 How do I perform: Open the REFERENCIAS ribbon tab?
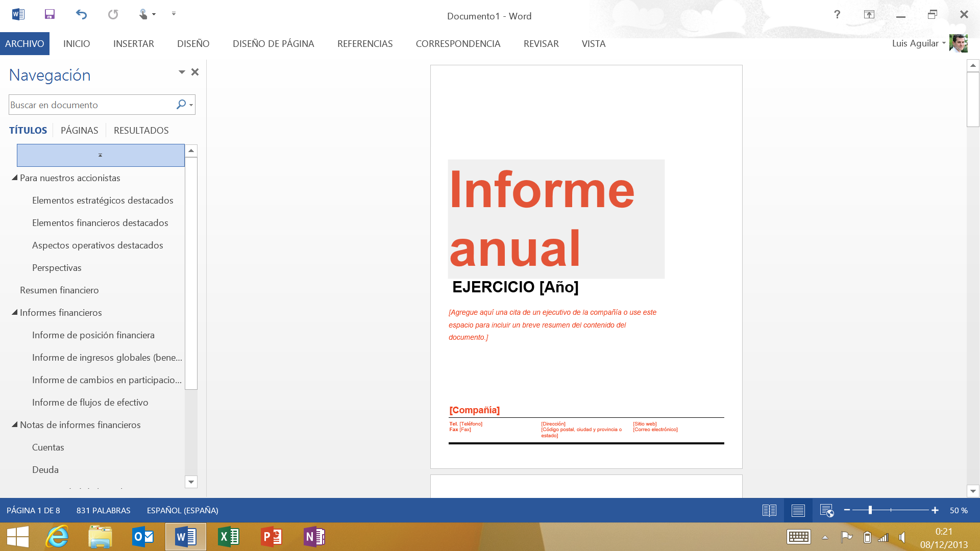[x=364, y=44]
